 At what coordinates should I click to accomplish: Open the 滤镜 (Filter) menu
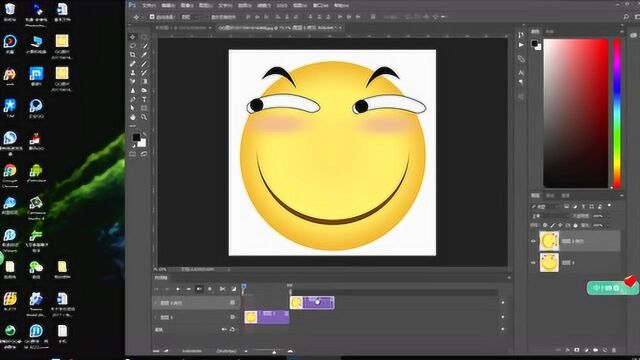(264, 6)
